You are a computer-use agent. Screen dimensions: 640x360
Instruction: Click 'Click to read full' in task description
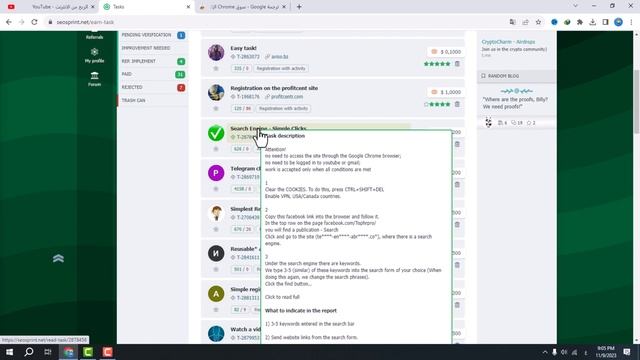click(x=282, y=297)
